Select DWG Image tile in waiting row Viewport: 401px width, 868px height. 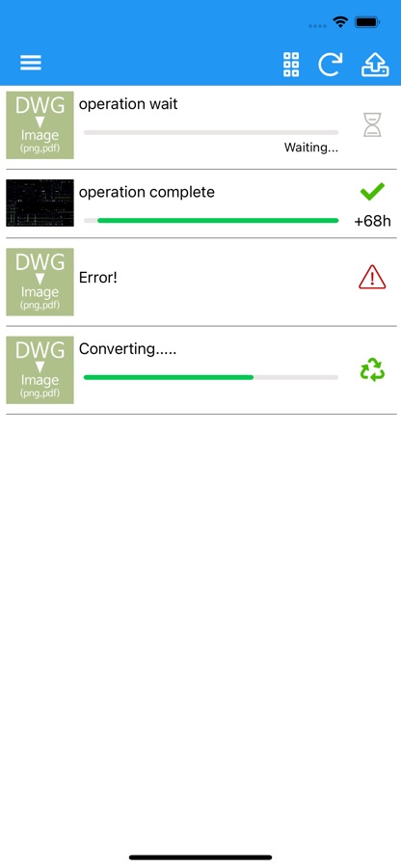[40, 125]
